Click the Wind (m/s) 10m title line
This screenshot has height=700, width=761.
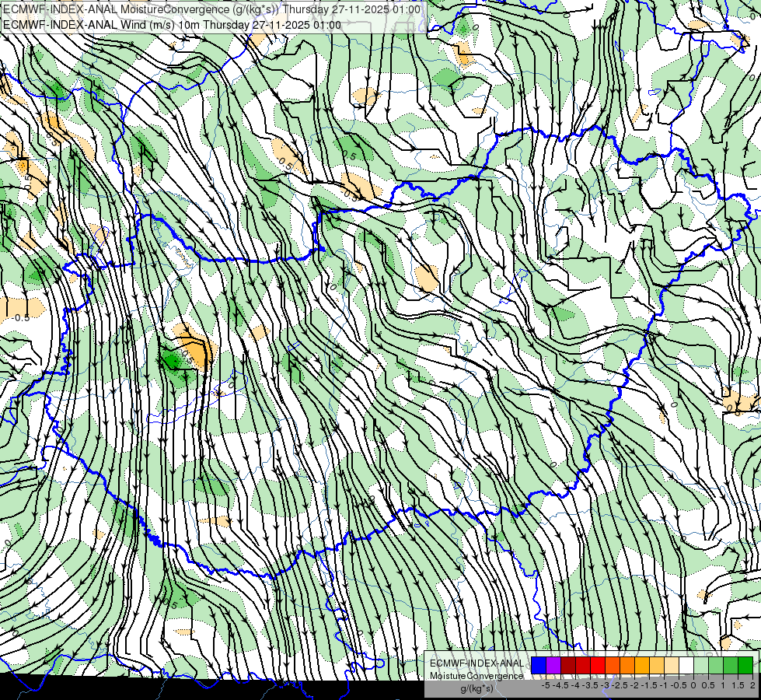(172, 25)
